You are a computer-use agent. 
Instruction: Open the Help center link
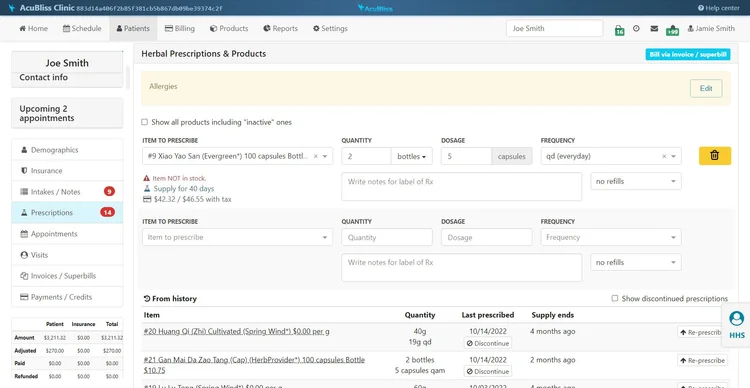719,8
